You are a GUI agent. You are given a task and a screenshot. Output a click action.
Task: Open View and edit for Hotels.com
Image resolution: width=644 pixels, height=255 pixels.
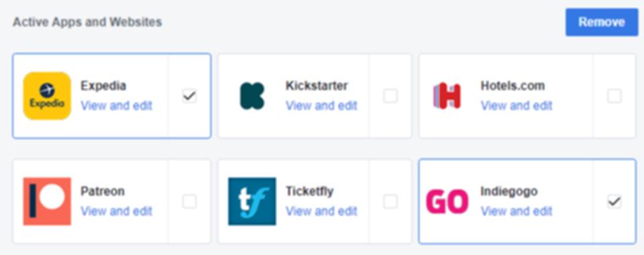tap(517, 105)
